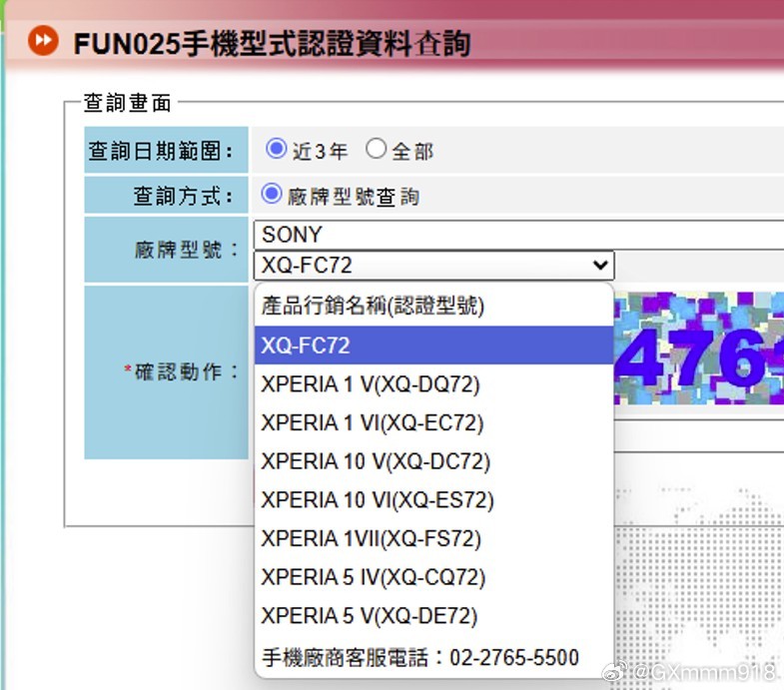The width and height of the screenshot is (784, 690).
Task: Click the 手機廠商客服電話 02-2765-5500 text
Action: (x=420, y=657)
